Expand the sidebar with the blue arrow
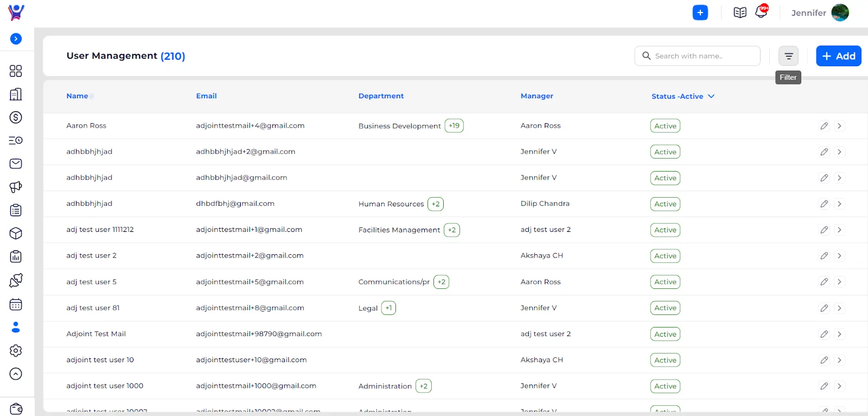This screenshot has height=416, width=868. pos(16,39)
